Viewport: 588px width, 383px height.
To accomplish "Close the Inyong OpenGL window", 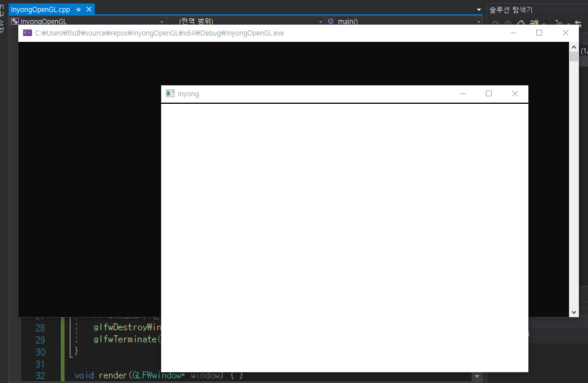I will pyautogui.click(x=515, y=93).
